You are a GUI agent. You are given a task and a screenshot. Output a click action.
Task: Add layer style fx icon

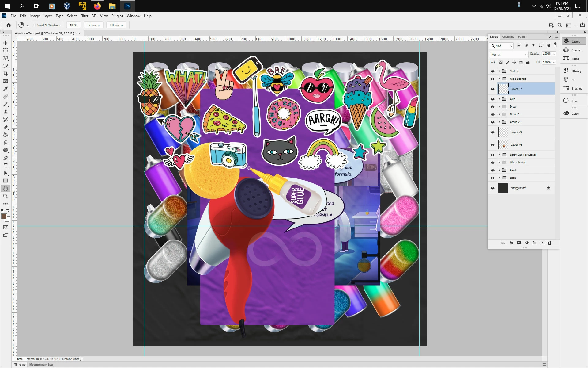511,243
